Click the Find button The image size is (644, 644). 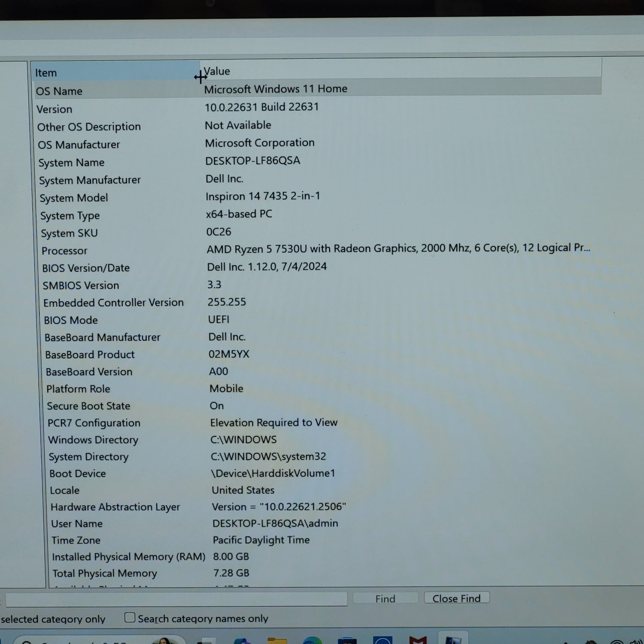pos(385,598)
